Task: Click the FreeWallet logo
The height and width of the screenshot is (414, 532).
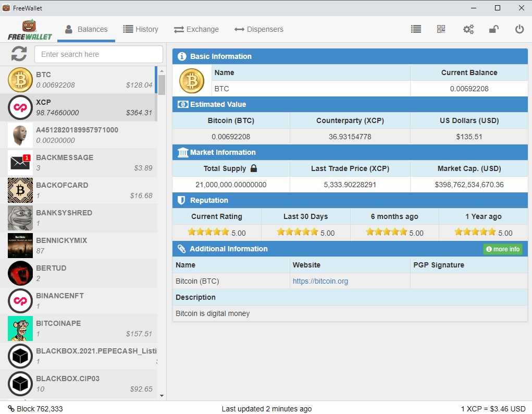Action: pyautogui.click(x=30, y=30)
